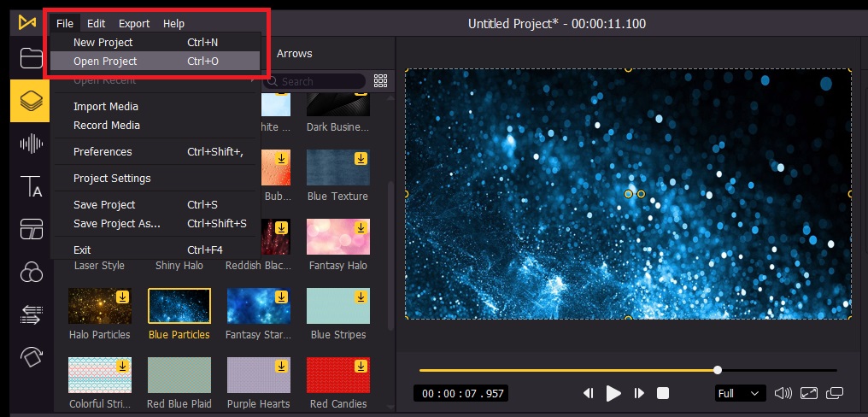Download the Colorful Stripes background
Image resolution: width=868 pixels, height=417 pixels.
[x=122, y=367]
